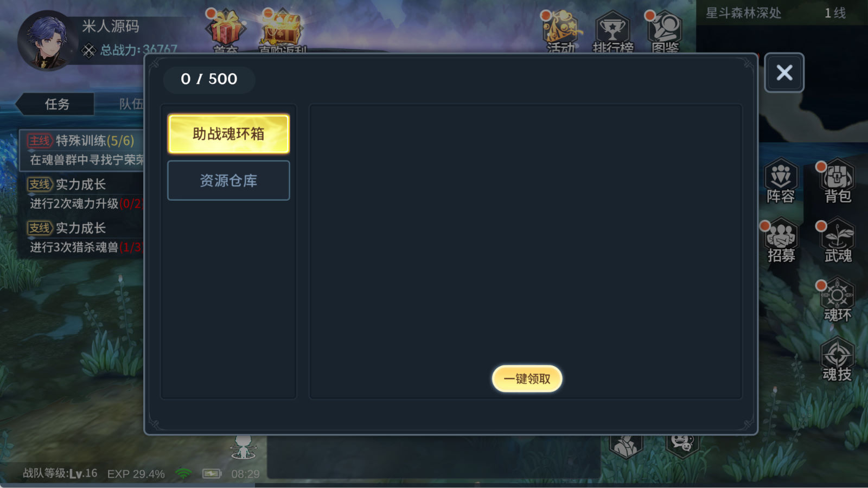Select the 助战魂环箱 tab
The height and width of the screenshot is (488, 868).
point(228,134)
